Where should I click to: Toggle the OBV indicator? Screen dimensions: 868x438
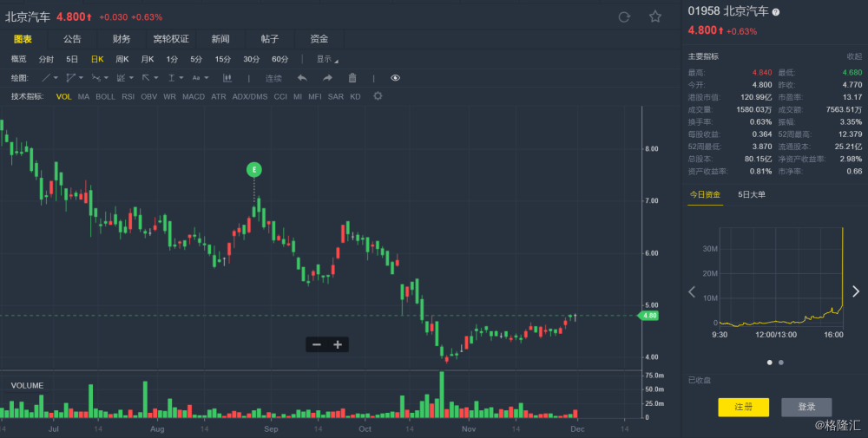pyautogui.click(x=149, y=97)
